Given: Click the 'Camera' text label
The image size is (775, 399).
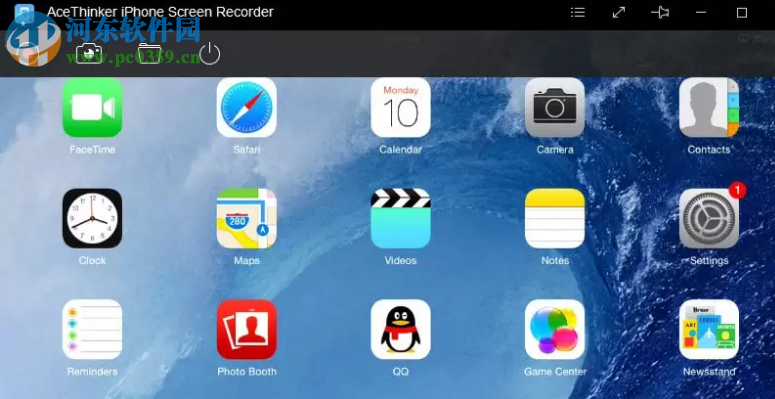Looking at the screenshot, I should pyautogui.click(x=555, y=149).
